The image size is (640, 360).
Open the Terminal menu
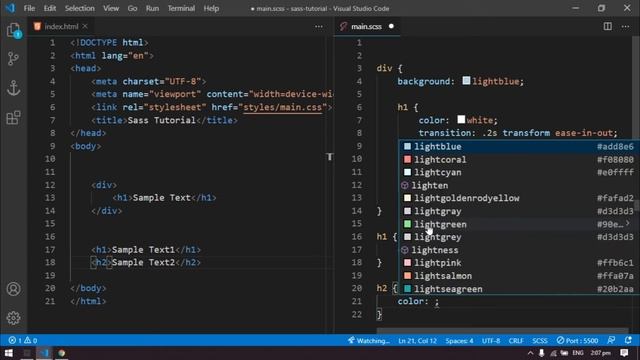[181, 8]
